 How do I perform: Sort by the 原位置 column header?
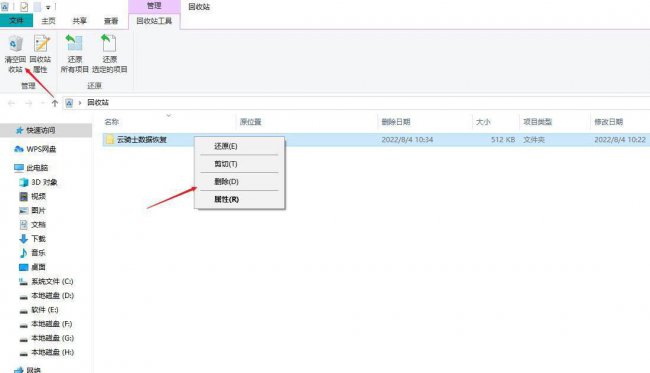pos(251,122)
